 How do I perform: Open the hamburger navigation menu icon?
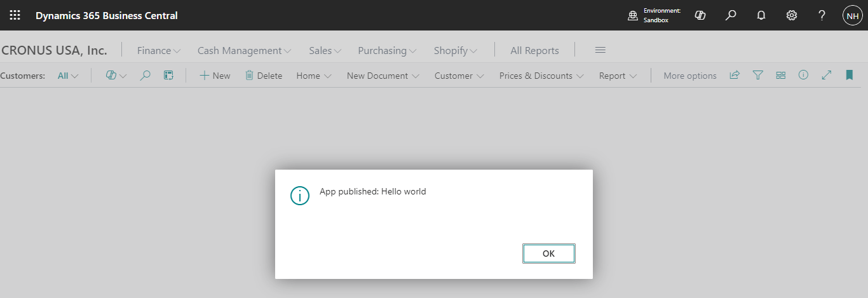pos(600,50)
